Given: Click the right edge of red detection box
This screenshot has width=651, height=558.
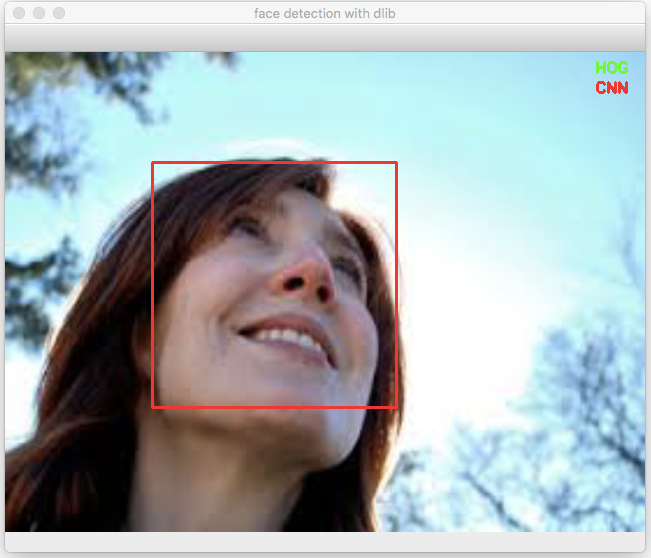Looking at the screenshot, I should click(x=396, y=285).
